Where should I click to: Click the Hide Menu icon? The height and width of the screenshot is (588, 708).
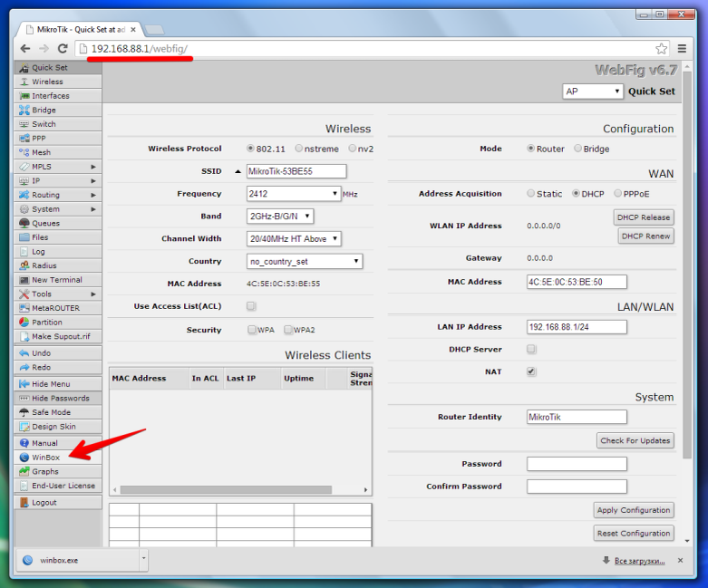coord(24,384)
